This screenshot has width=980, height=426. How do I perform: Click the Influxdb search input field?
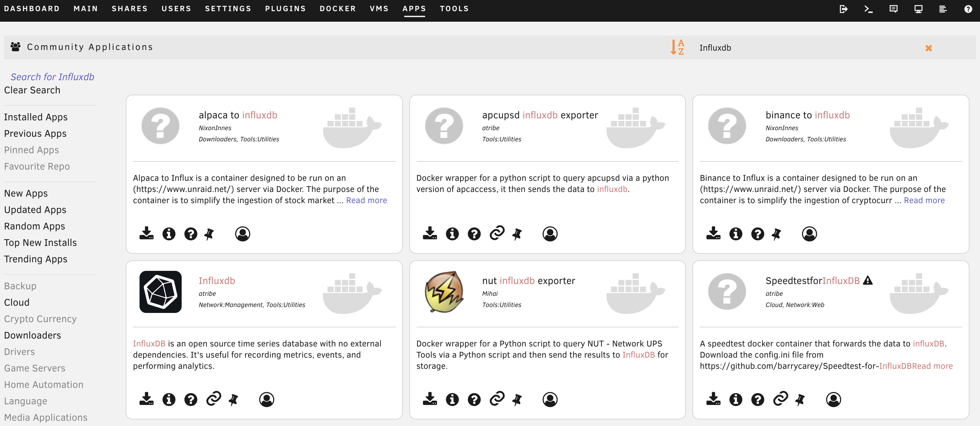point(799,48)
